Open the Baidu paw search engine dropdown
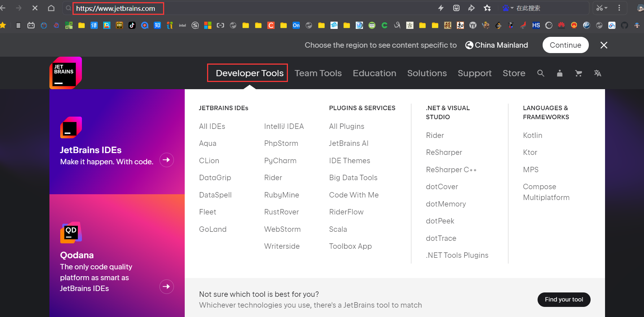 click(x=508, y=8)
